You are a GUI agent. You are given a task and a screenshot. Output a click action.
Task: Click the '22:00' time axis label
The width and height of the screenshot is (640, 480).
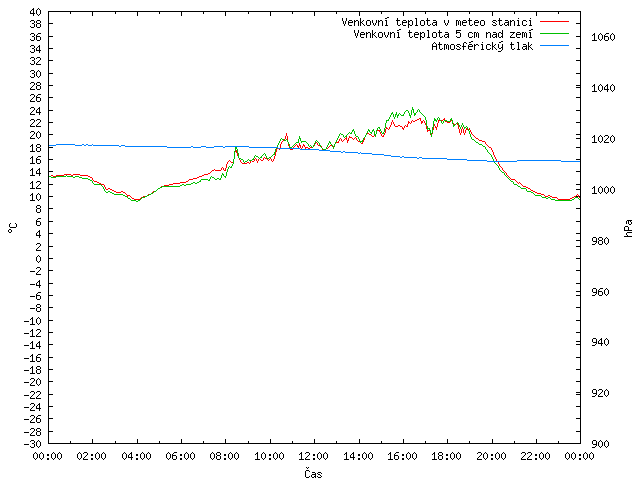click(536, 456)
